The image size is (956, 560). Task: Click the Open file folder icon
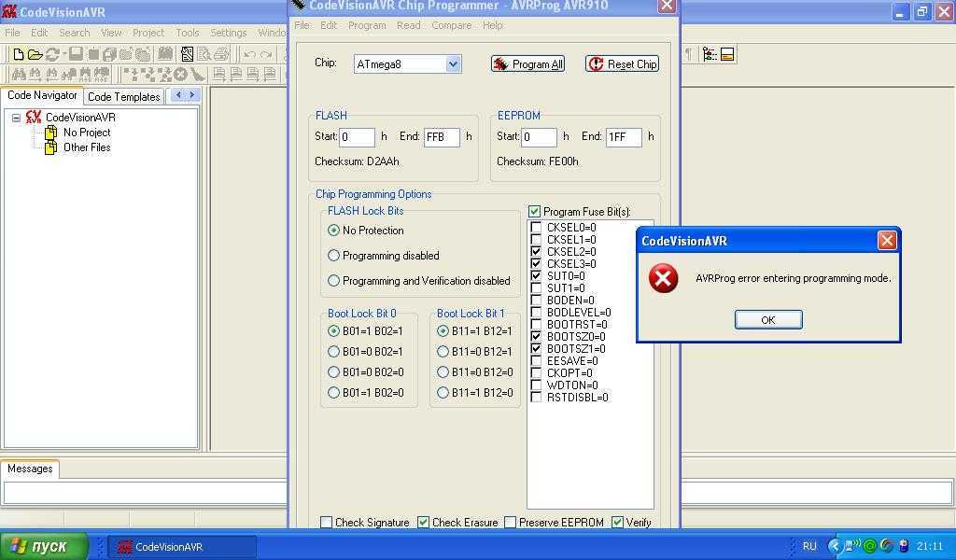35,54
